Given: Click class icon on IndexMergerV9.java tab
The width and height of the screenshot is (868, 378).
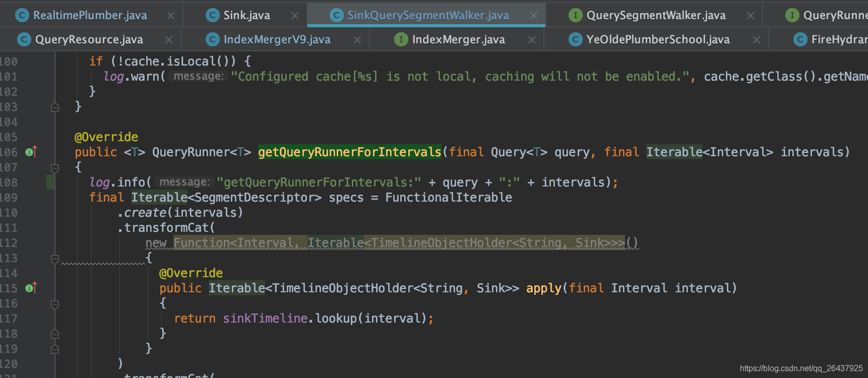Looking at the screenshot, I should 212,39.
